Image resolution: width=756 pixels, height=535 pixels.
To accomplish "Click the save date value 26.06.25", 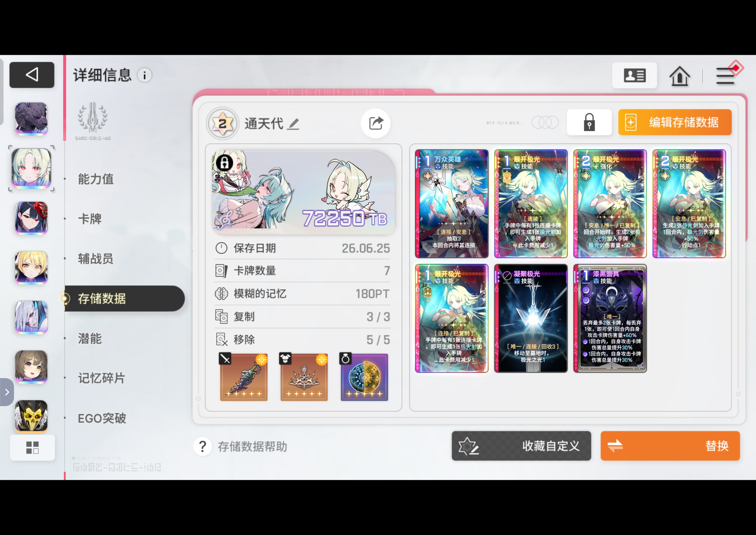I will (366, 248).
